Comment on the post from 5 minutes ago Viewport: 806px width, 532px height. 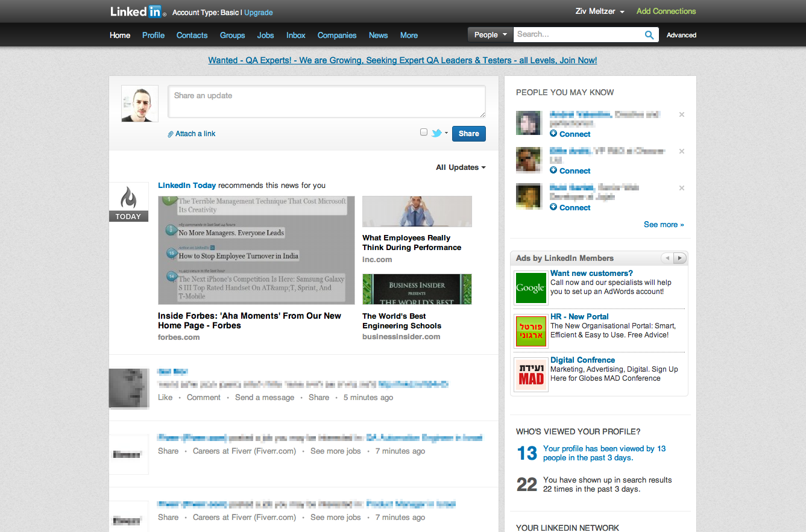[204, 398]
